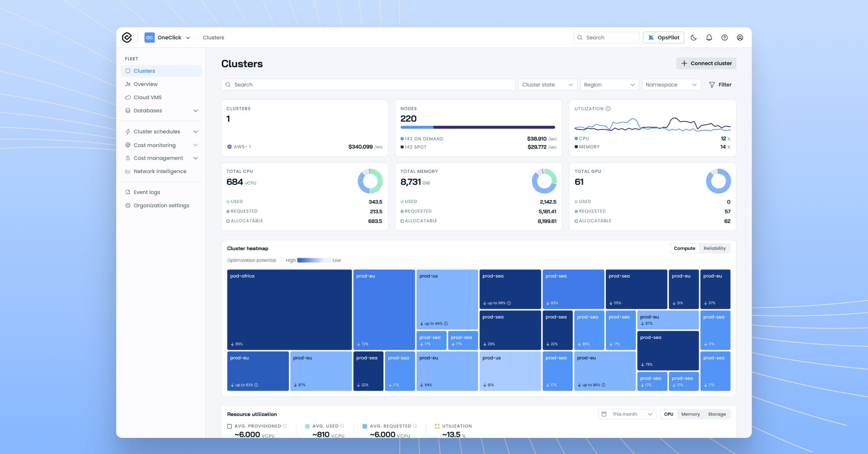Click the app logo in header

127,38
